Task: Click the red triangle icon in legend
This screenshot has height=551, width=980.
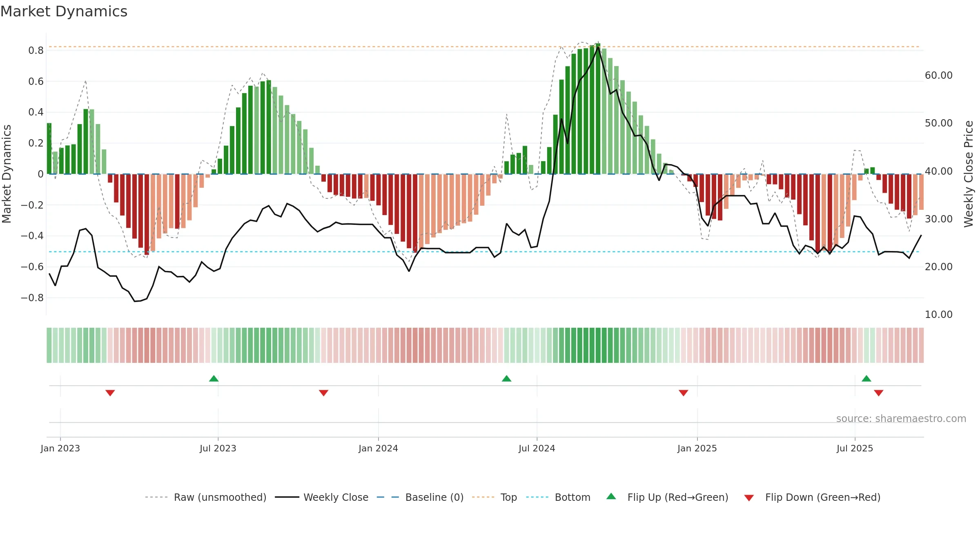Action: [x=749, y=498]
